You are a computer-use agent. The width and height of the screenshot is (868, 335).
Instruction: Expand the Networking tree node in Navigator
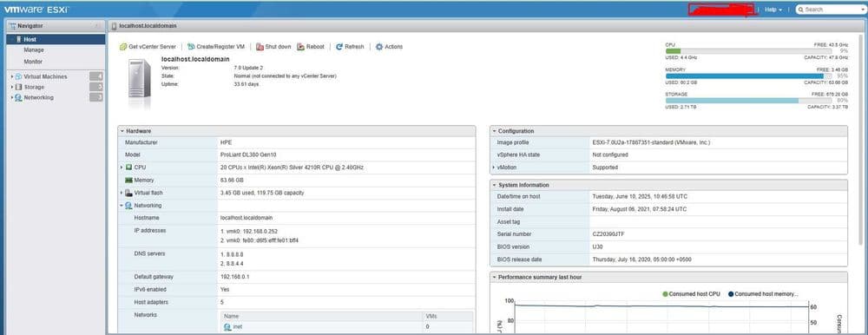tap(11, 97)
